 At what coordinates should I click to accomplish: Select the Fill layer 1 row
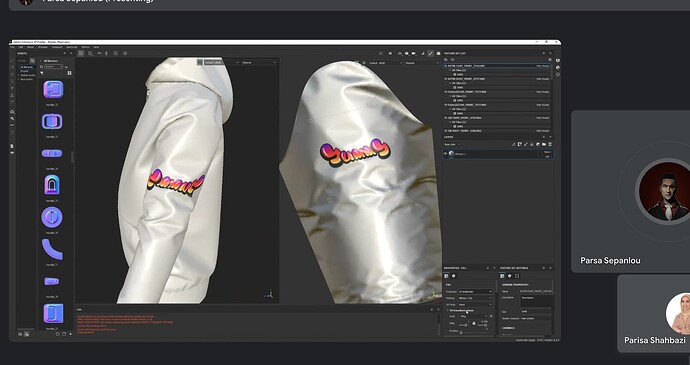pyautogui.click(x=498, y=154)
